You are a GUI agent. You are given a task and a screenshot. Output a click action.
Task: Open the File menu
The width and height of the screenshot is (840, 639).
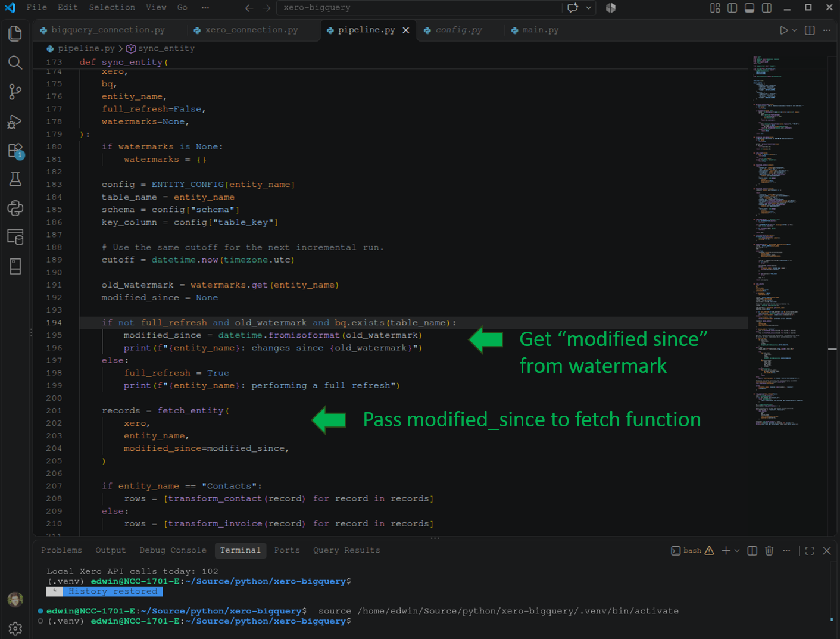point(37,7)
